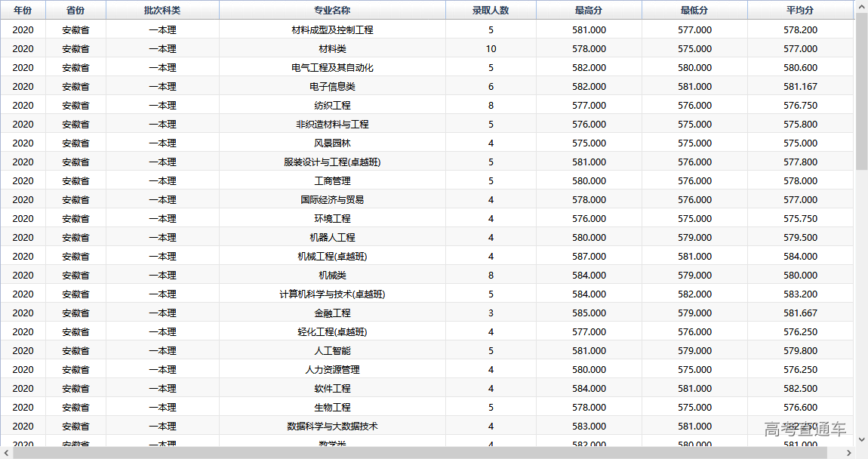The image size is (868, 459).
Task: Click the horizontal scrollbar thumb
Action: (x=423, y=453)
